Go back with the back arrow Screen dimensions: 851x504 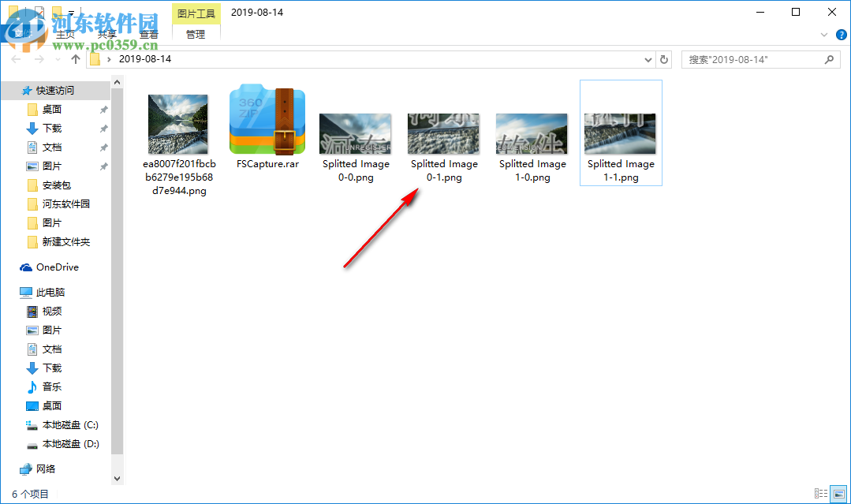(x=17, y=59)
